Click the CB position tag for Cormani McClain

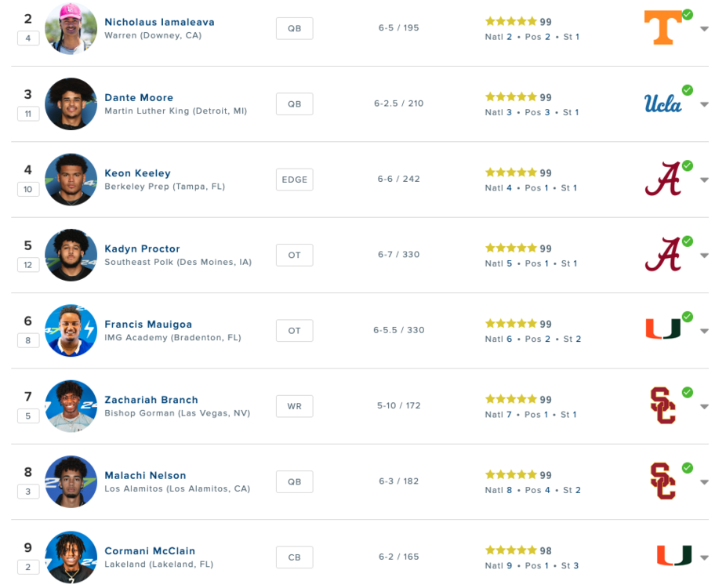pyautogui.click(x=294, y=557)
